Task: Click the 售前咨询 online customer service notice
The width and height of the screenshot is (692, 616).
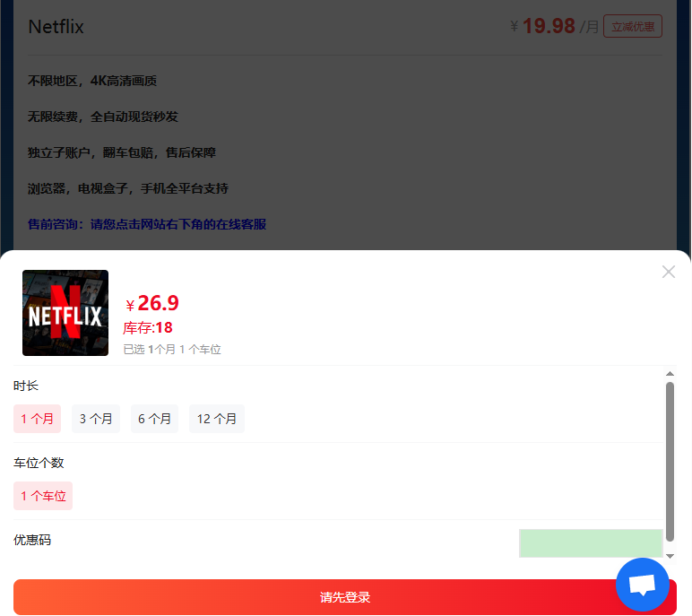Action: tap(147, 224)
